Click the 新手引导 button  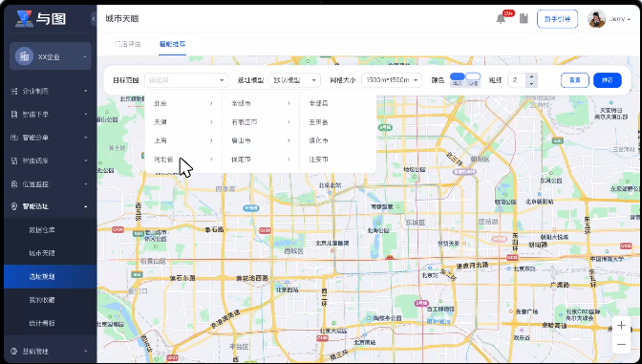[x=557, y=19]
